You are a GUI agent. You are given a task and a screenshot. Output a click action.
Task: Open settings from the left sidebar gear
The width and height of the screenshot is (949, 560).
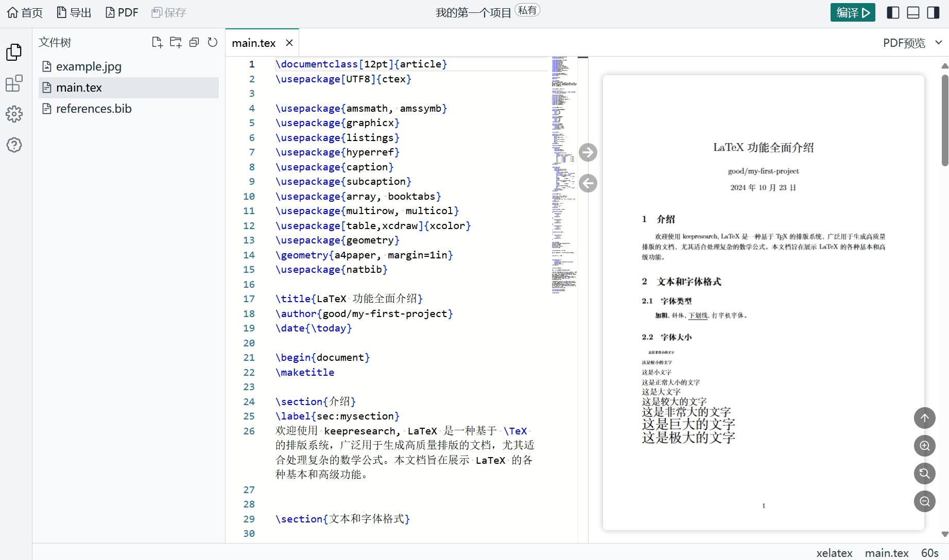pos(14,114)
